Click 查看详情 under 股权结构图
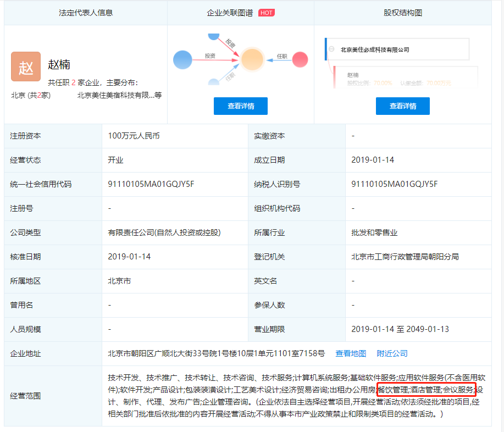The width and height of the screenshot is (504, 432). coord(403,106)
